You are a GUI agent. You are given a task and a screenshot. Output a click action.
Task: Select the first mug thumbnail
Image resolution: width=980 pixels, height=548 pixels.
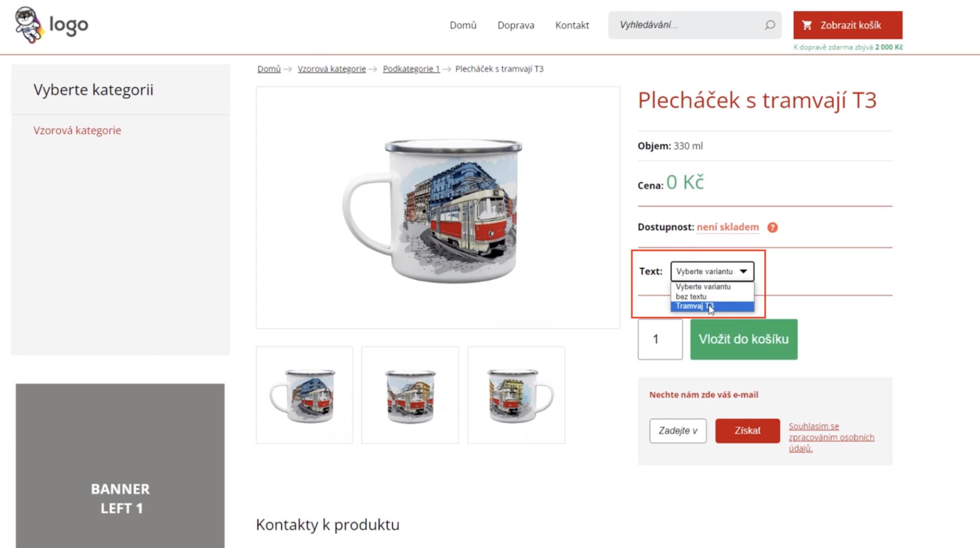304,395
